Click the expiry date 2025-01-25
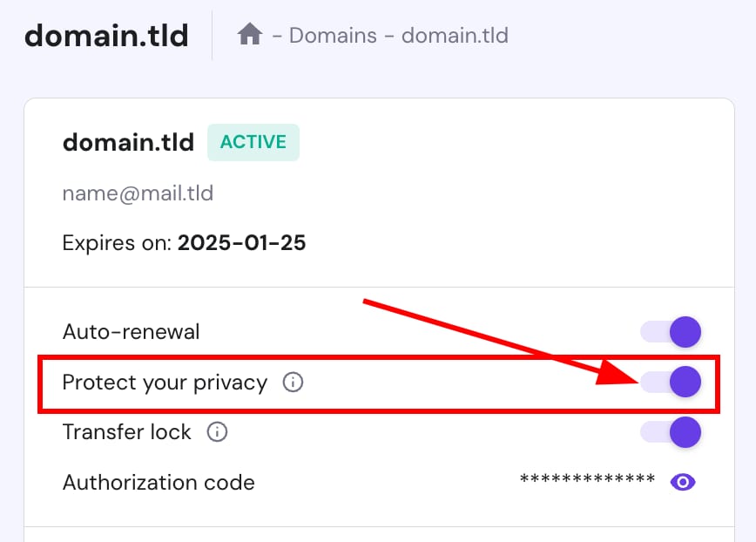This screenshot has width=756, height=542. [241, 243]
